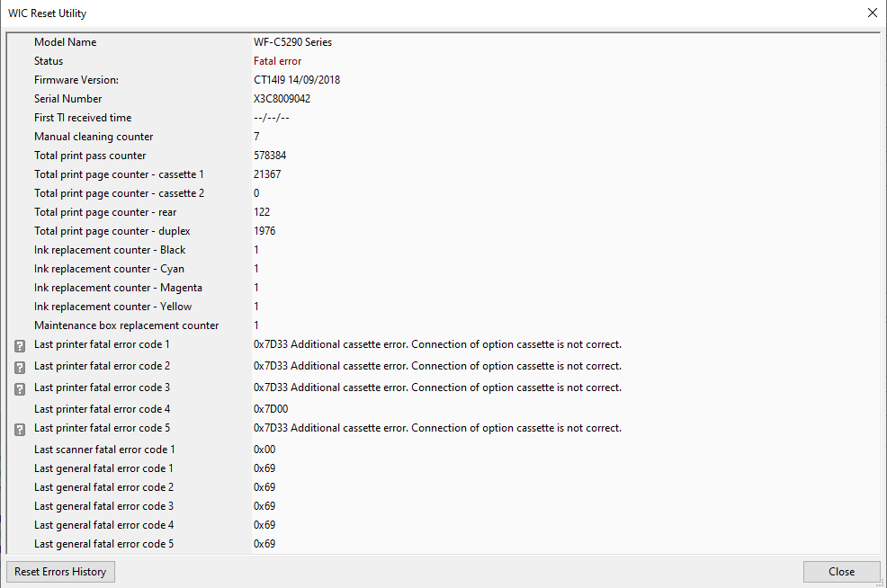Click Maintenance box replacement counter label

[x=126, y=325]
